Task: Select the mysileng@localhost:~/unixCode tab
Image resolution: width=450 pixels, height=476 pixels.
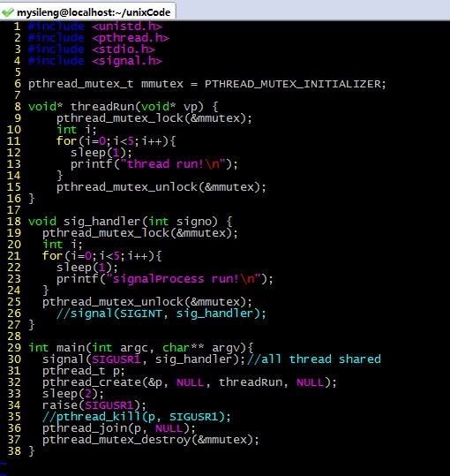Action: pos(87,11)
